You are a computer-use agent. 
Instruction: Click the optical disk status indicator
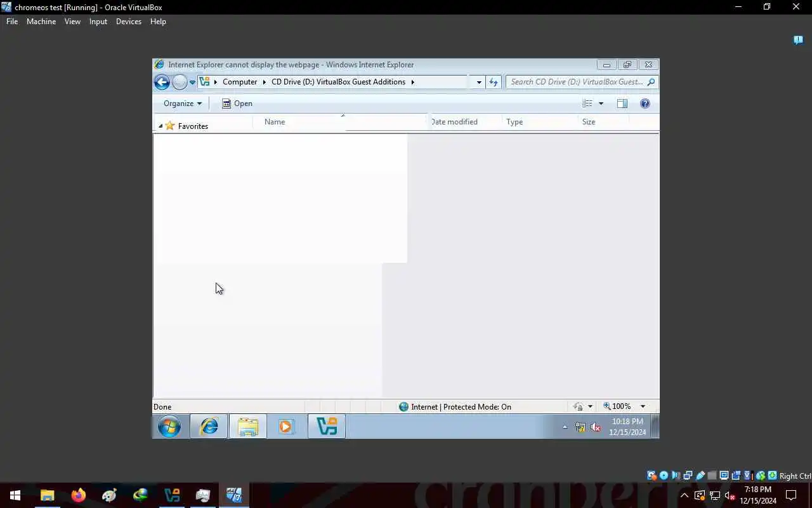pyautogui.click(x=664, y=476)
